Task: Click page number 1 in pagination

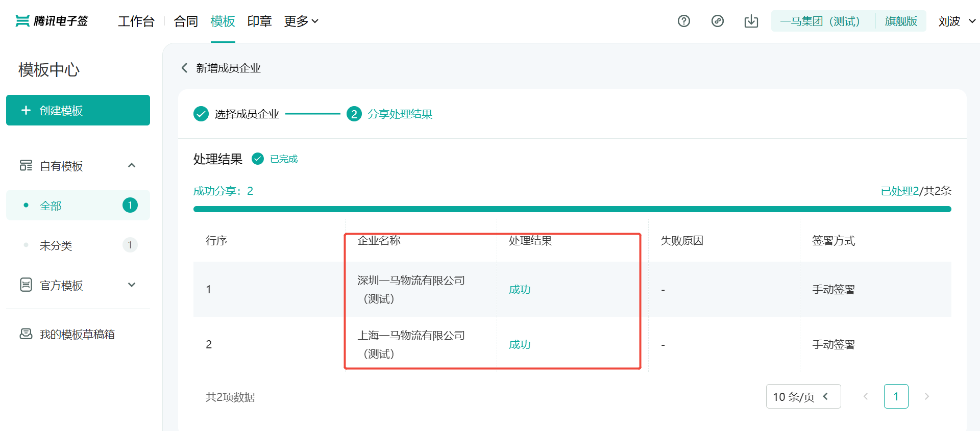Action: tap(896, 396)
